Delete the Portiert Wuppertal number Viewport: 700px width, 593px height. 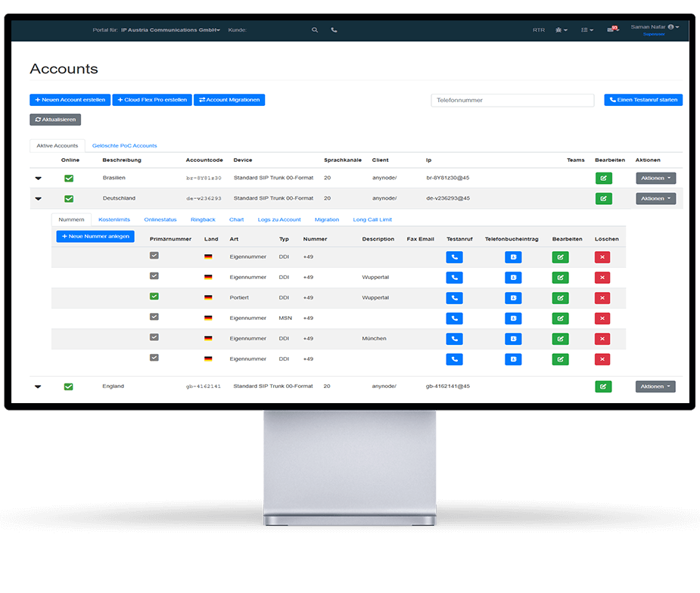click(x=602, y=298)
